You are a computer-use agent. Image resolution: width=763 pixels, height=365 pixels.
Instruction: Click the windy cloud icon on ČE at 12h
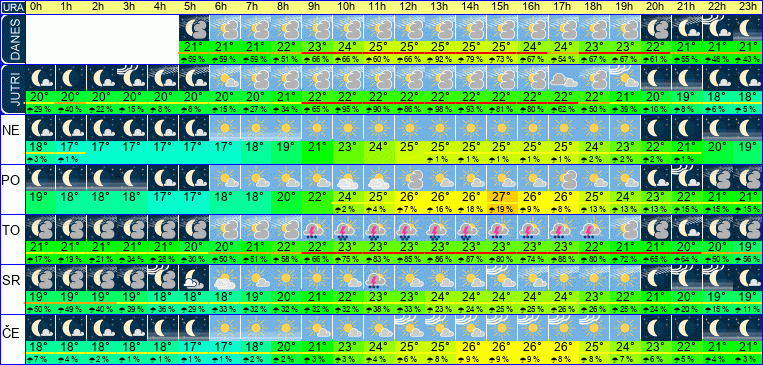(x=409, y=327)
